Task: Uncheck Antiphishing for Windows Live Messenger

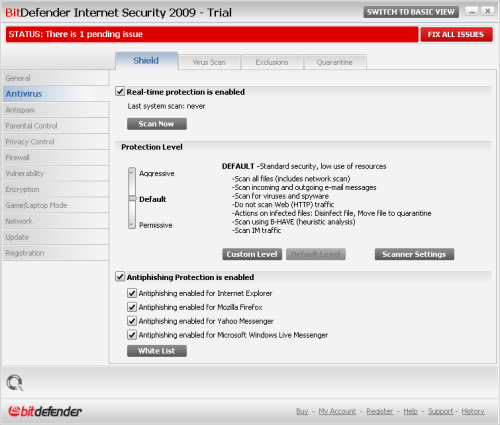Action: [x=132, y=335]
